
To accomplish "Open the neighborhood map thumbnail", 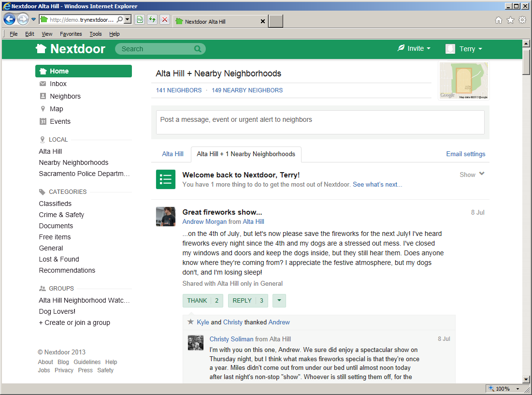I will [x=463, y=81].
